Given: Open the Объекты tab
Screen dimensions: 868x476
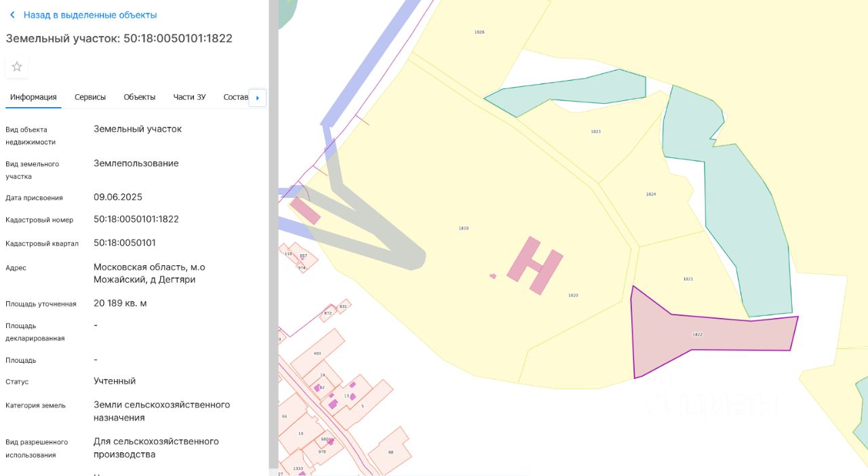Looking at the screenshot, I should [x=140, y=97].
